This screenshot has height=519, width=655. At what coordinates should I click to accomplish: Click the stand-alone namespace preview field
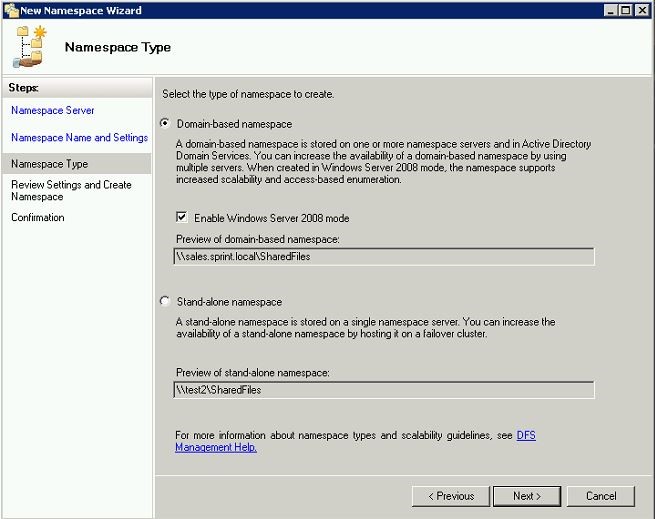pos(384,390)
